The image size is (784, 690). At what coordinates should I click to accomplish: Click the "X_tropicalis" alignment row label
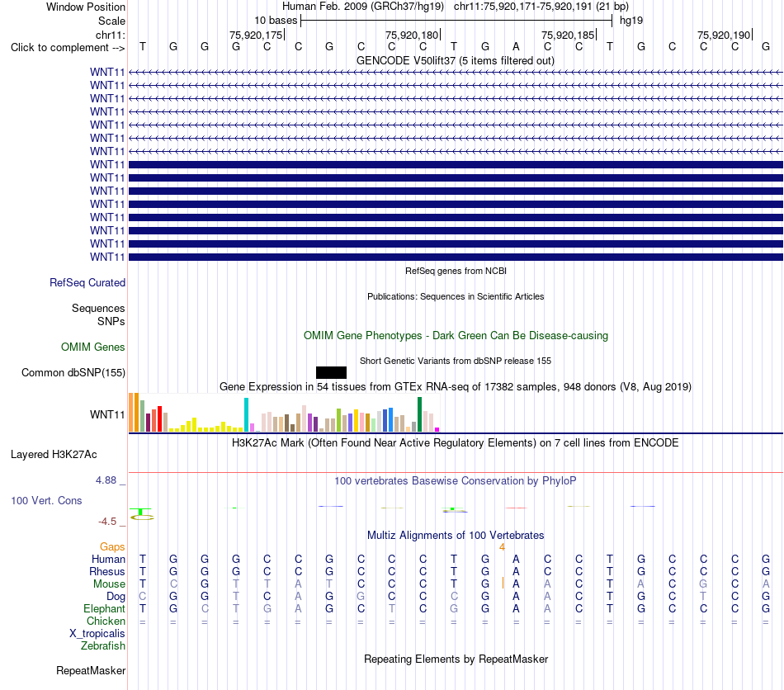coord(97,634)
